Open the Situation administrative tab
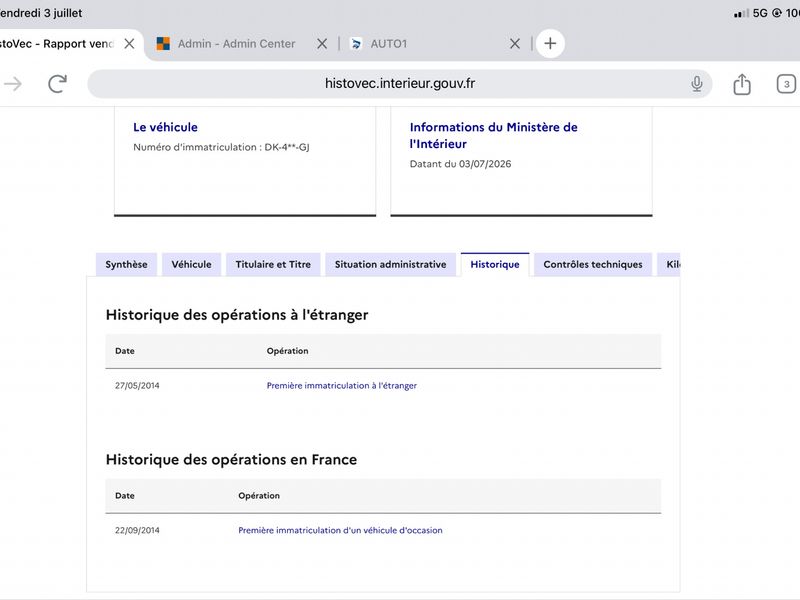This screenshot has width=800, height=600. tap(390, 264)
